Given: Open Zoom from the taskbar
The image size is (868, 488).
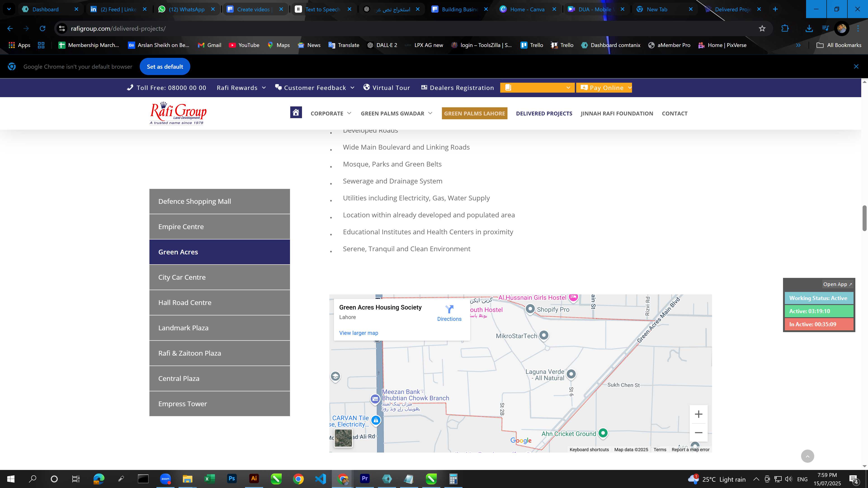Looking at the screenshot, I should (165, 479).
